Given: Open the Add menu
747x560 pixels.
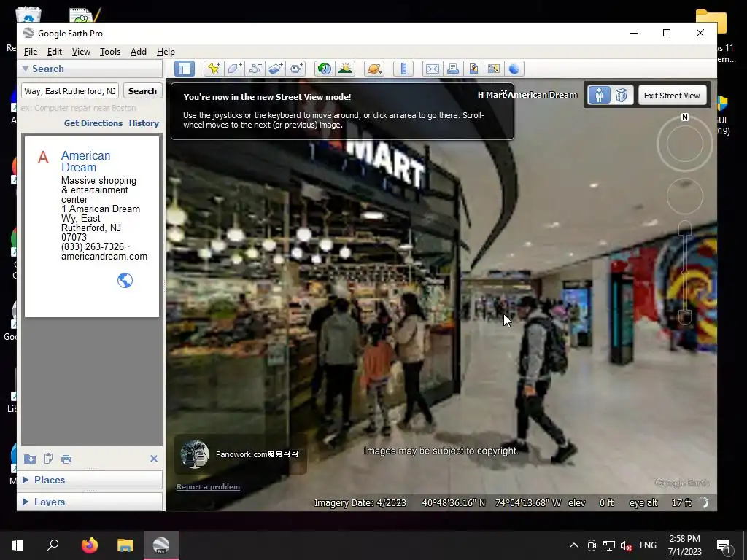Looking at the screenshot, I should (139, 52).
